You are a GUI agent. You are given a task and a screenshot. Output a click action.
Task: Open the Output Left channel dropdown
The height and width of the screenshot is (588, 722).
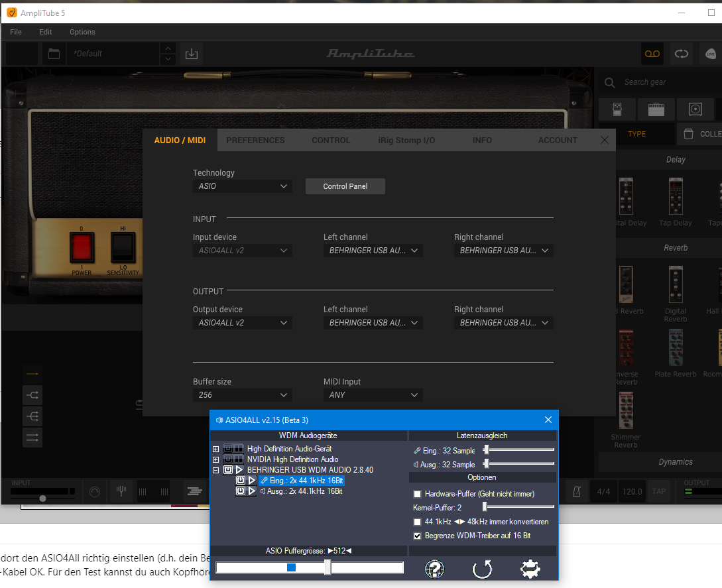tap(373, 323)
